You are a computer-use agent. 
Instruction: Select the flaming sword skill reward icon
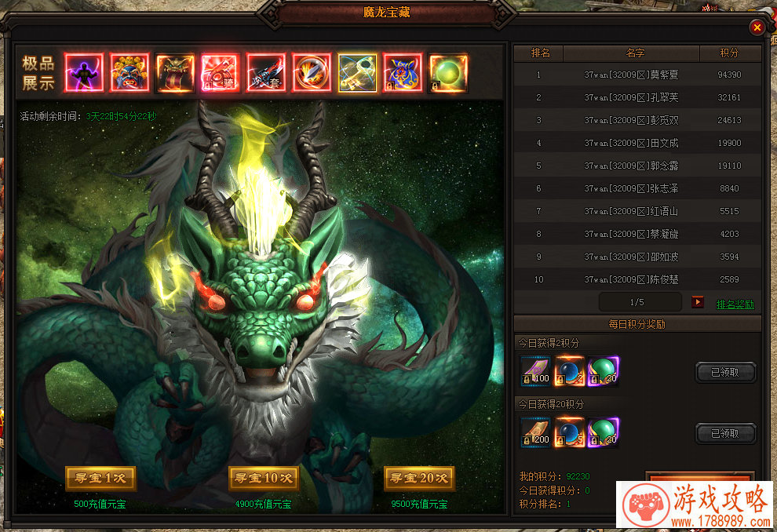pyautogui.click(x=312, y=73)
